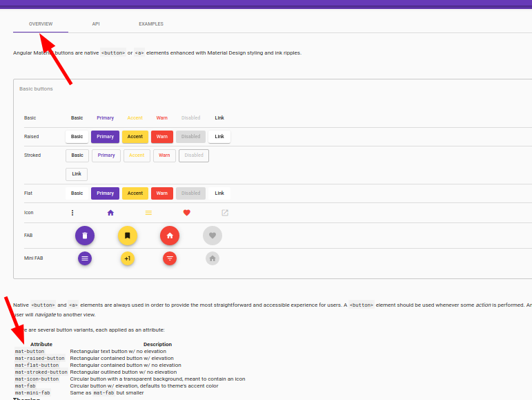Viewport: 532px width, 400px height.
Task: Click the Primary text button in Basic row
Action: pos(105,118)
